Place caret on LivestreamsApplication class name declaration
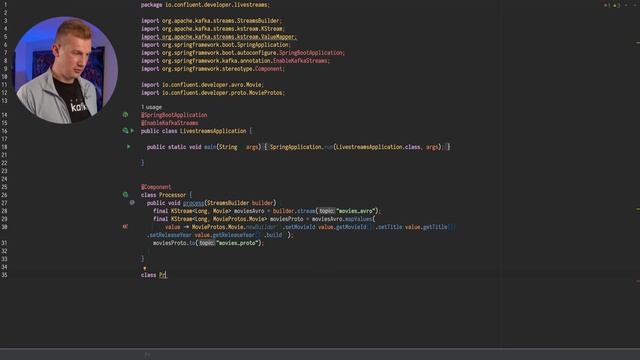Viewport: 640px width, 360px height. click(213, 131)
